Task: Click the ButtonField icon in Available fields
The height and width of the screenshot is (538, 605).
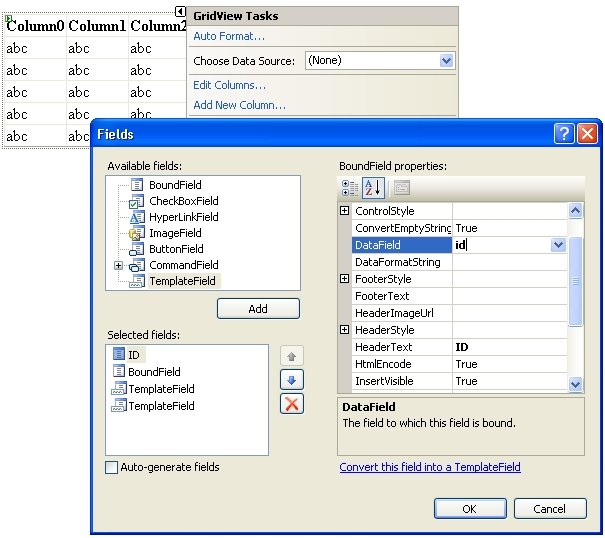Action: point(136,249)
